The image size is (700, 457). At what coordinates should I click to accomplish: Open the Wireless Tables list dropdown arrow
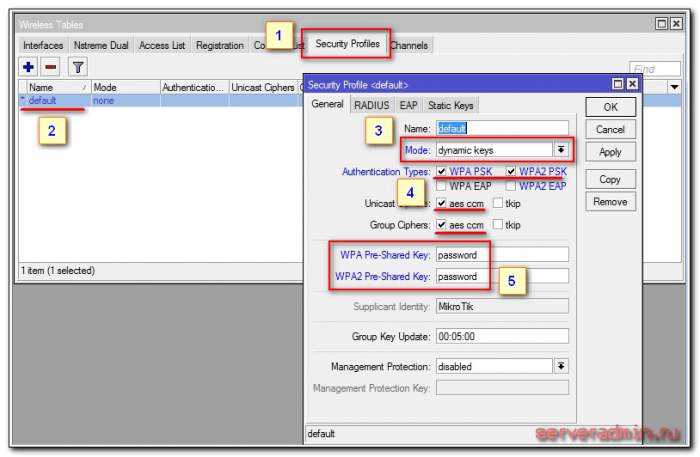pos(675,88)
